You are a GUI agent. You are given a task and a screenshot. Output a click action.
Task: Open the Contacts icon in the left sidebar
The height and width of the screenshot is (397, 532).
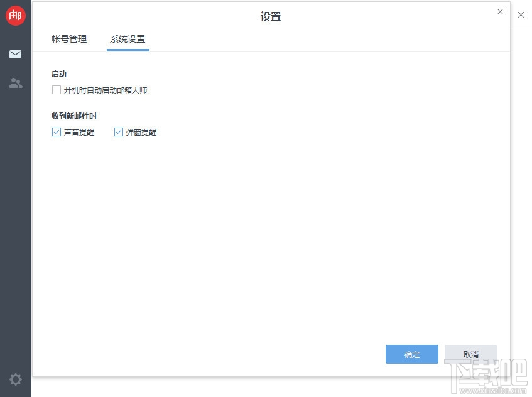tap(15, 83)
